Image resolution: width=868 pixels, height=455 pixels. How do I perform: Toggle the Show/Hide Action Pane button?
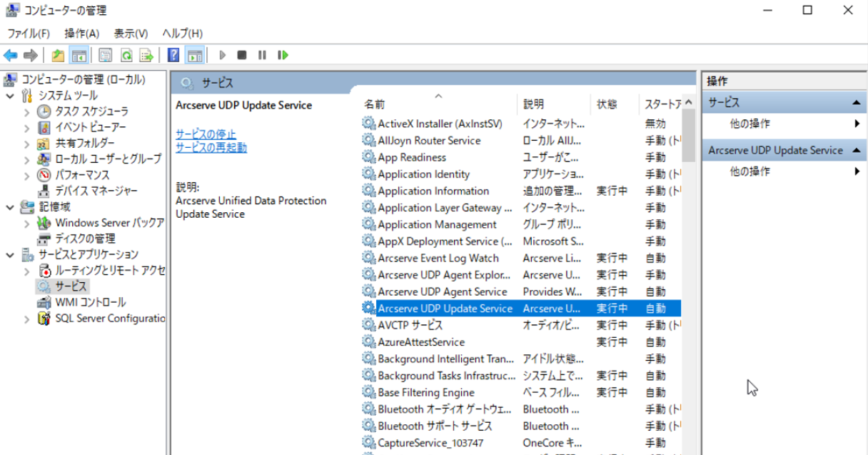[x=194, y=55]
